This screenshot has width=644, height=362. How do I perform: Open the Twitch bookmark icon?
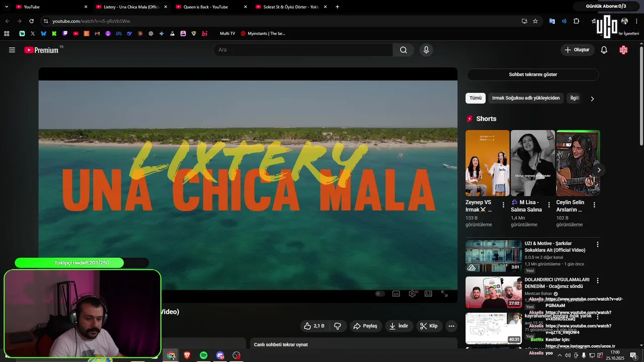[x=65, y=34]
